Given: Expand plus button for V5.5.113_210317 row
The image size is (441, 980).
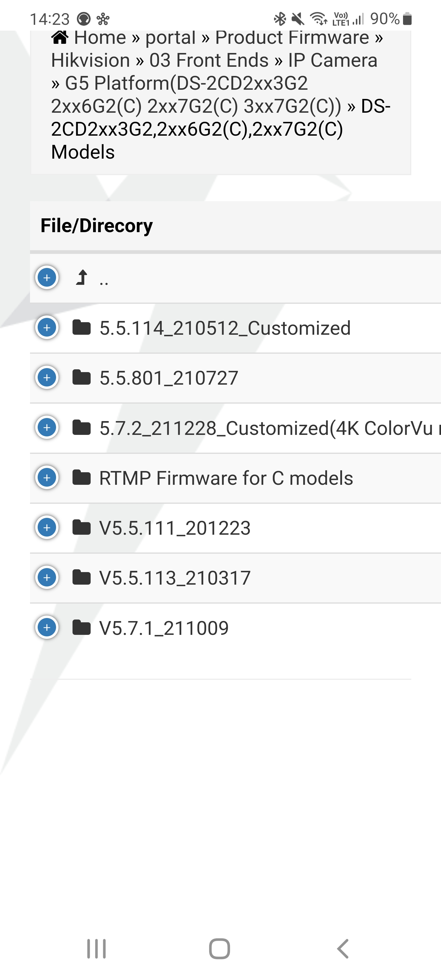Looking at the screenshot, I should pos(47,578).
